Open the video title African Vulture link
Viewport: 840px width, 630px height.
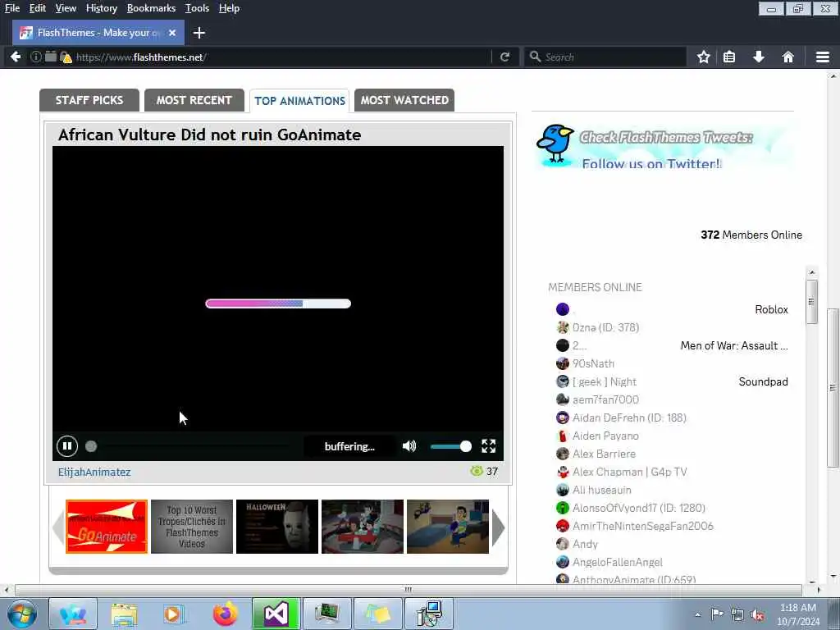209,135
